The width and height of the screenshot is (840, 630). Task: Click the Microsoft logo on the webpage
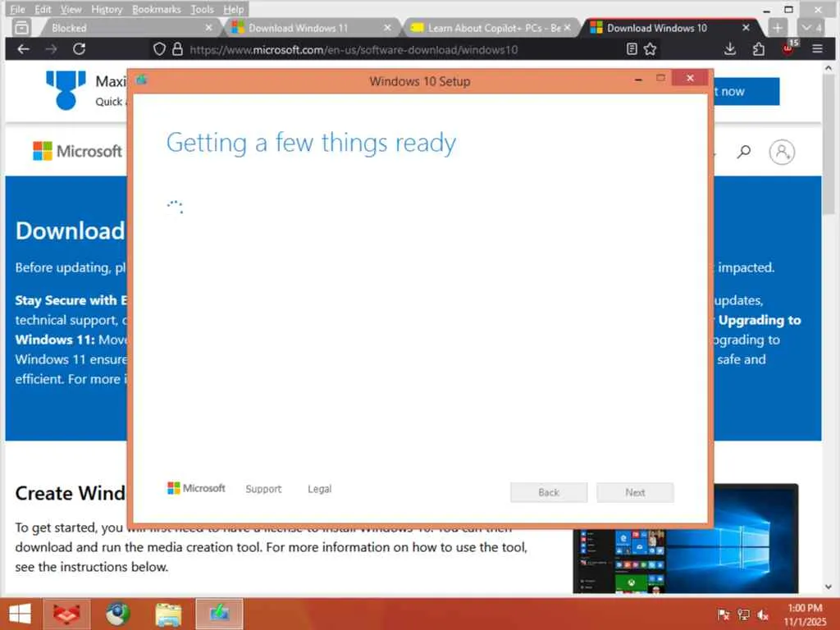tap(77, 151)
